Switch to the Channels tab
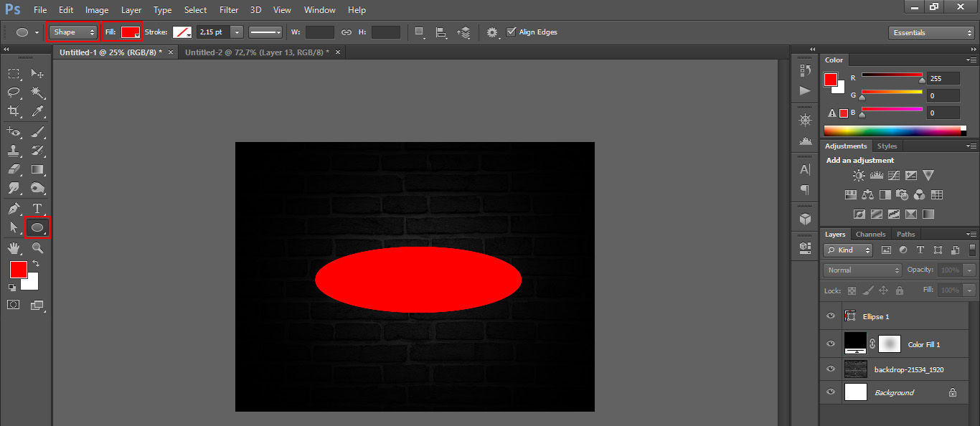Image resolution: width=980 pixels, height=426 pixels. click(870, 235)
